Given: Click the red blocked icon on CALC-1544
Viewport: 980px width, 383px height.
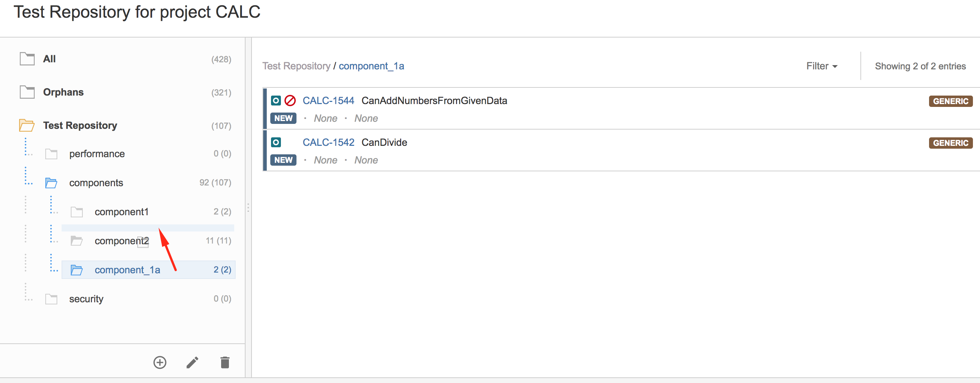Looking at the screenshot, I should coord(290,101).
